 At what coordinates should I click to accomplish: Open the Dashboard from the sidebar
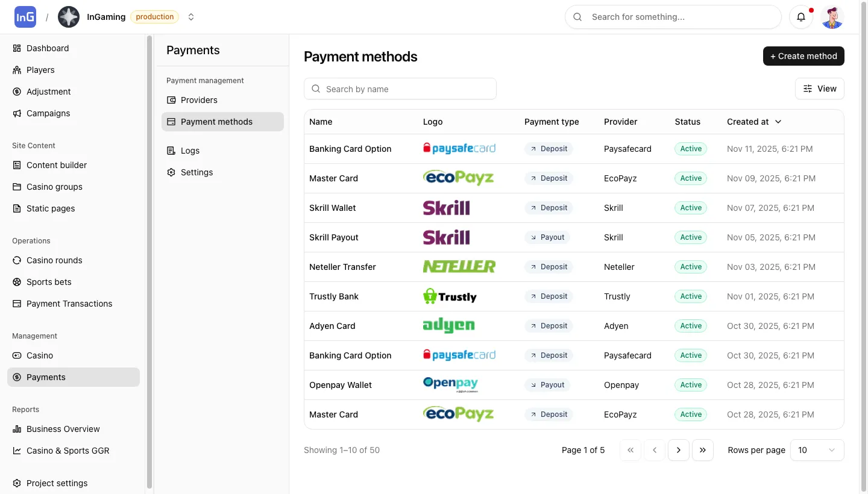[x=48, y=48]
